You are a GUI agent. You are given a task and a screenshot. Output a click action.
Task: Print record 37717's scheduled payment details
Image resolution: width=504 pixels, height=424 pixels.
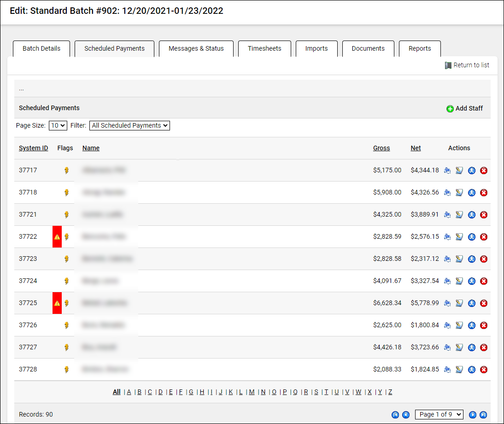[447, 170]
